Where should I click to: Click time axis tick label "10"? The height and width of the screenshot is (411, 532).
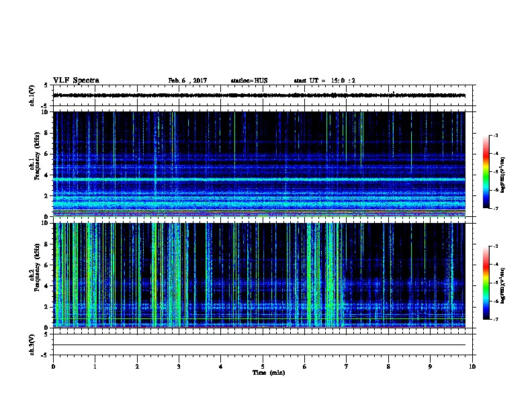pos(472,367)
